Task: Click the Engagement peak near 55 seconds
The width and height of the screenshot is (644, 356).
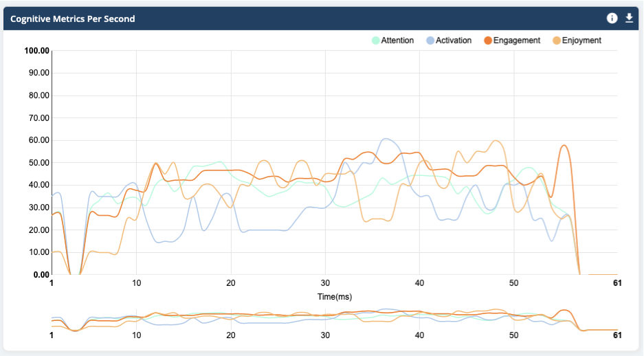Action: coord(564,146)
